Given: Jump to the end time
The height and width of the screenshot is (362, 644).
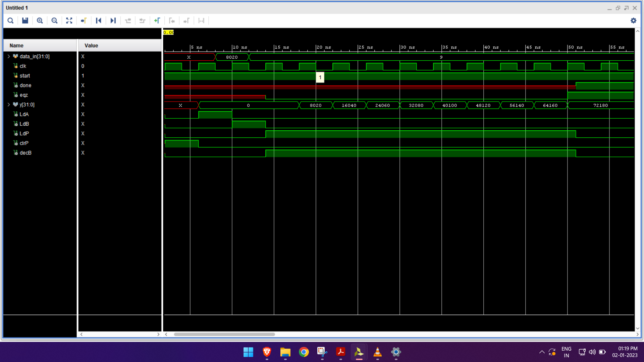Looking at the screenshot, I should point(113,21).
